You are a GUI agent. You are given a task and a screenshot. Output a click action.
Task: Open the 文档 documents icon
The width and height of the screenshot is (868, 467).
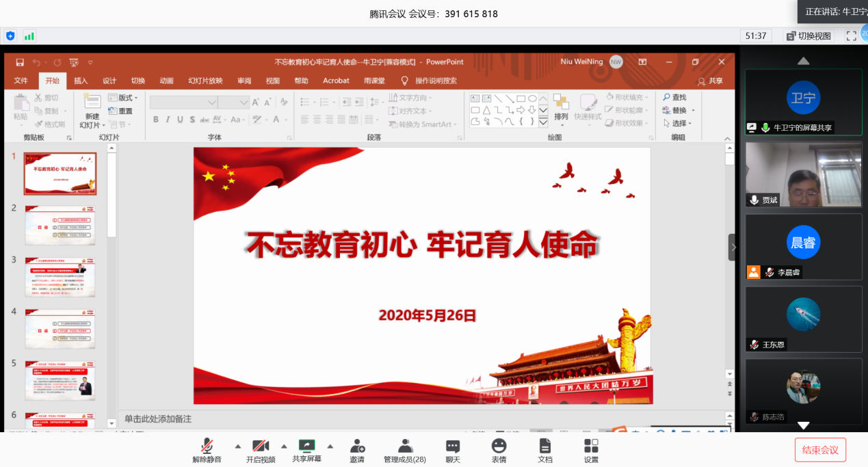pyautogui.click(x=545, y=446)
